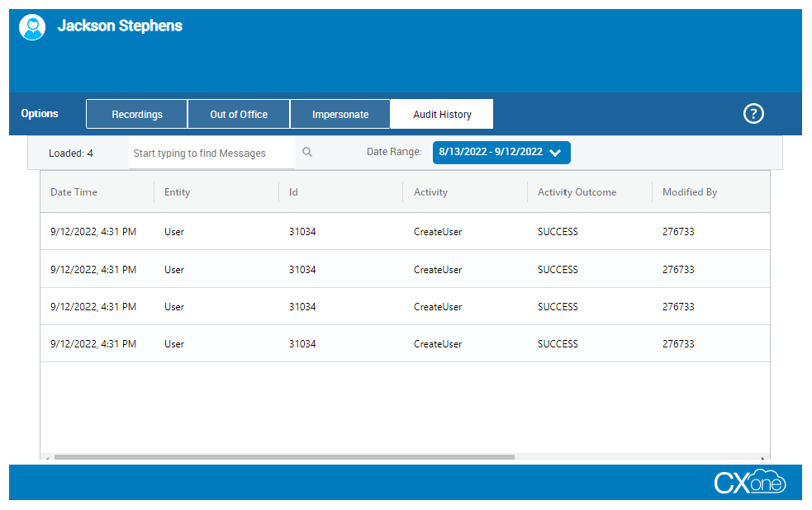
Task: Open the Impersonate tab
Action: (340, 115)
